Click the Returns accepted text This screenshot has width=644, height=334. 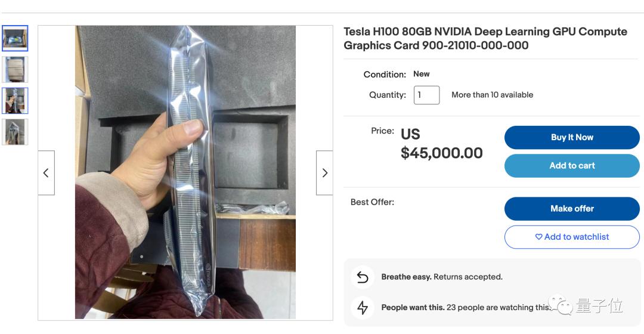(467, 277)
